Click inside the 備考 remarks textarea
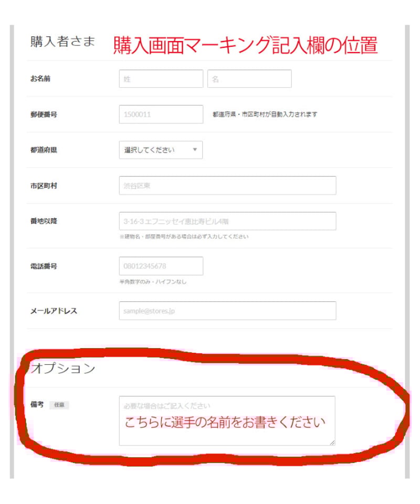This screenshot has width=420, height=504. coord(227,421)
